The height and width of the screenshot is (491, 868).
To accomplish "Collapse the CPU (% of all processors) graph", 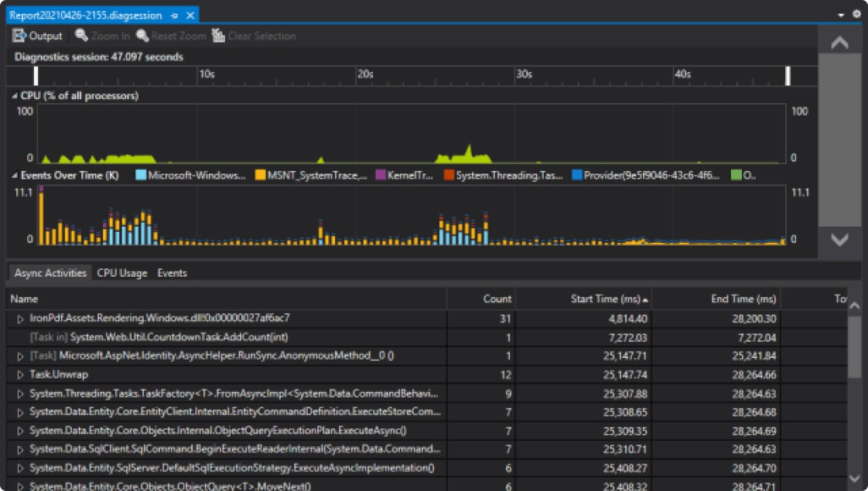I will [x=15, y=96].
